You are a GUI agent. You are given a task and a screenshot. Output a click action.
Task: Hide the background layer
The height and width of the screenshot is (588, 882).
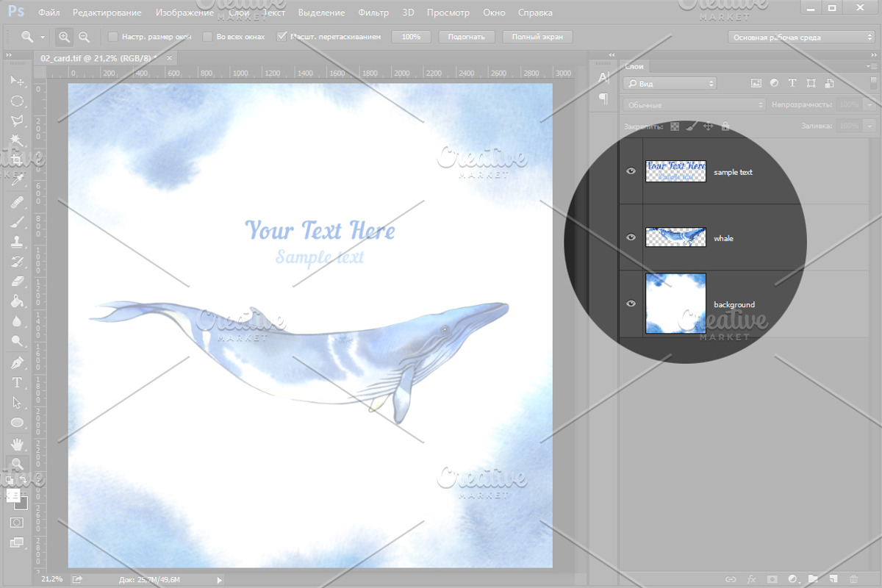pyautogui.click(x=631, y=304)
